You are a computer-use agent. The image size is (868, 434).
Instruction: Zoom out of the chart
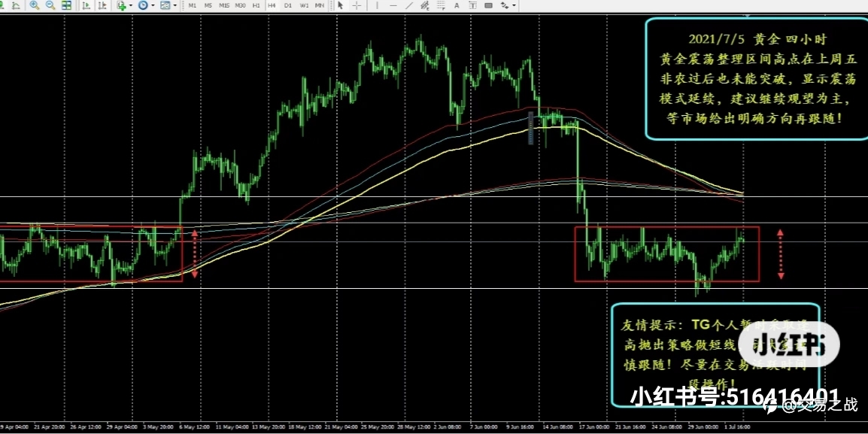[50, 5]
